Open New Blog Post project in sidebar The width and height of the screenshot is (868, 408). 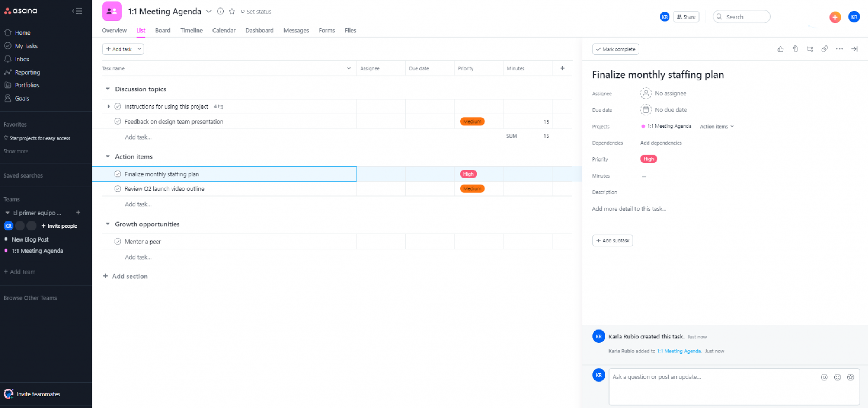pos(30,240)
